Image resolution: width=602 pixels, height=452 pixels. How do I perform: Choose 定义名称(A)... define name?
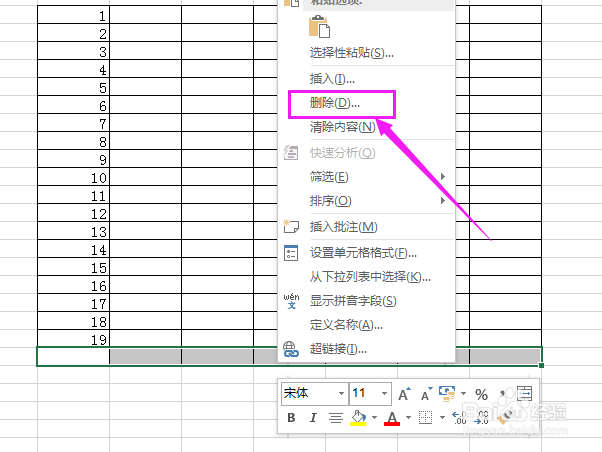click(x=346, y=325)
